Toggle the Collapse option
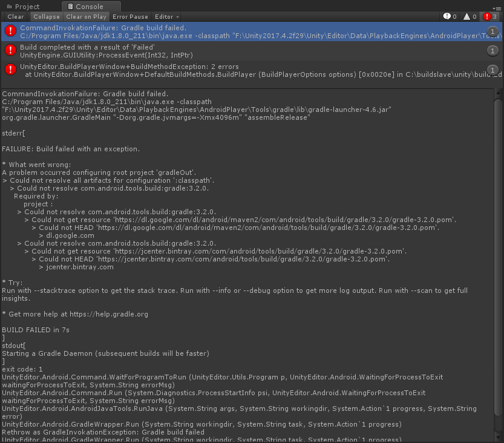504x443 pixels. click(46, 17)
